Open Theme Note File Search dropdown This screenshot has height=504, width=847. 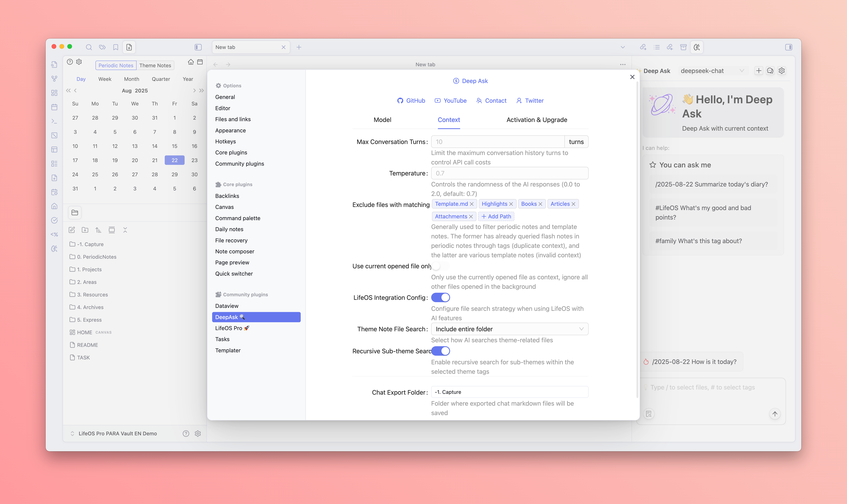click(509, 329)
